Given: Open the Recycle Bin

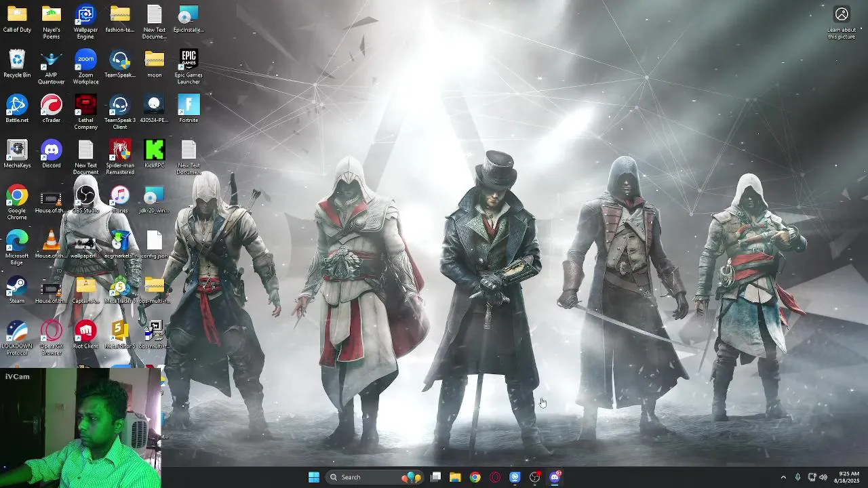Looking at the screenshot, I should click(x=17, y=64).
